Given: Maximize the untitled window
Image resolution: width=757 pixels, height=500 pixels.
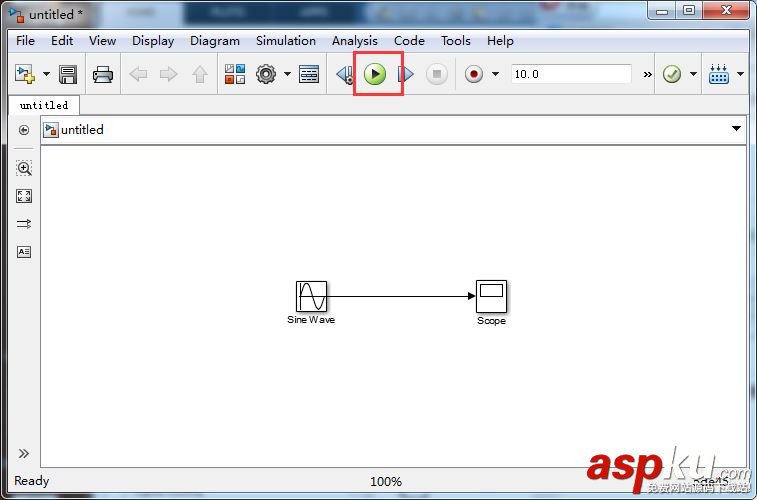Looking at the screenshot, I should click(689, 11).
